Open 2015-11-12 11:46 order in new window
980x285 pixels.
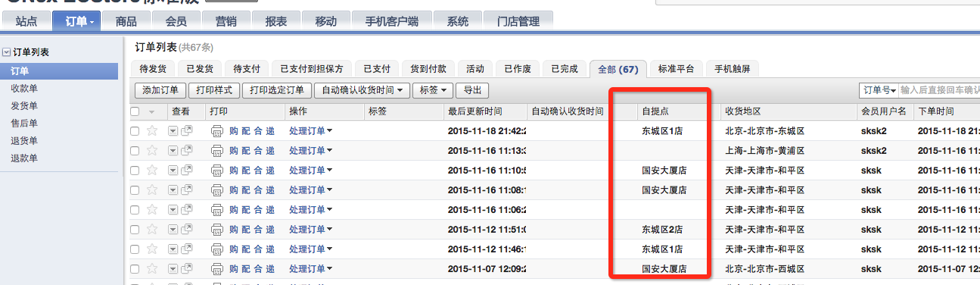pos(186,249)
